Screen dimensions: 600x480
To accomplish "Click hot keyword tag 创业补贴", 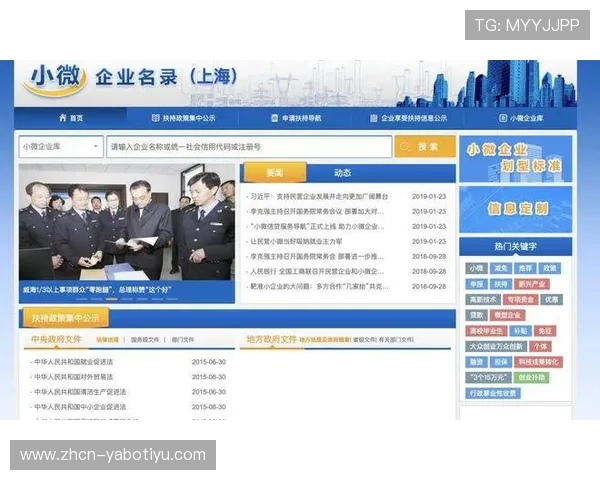I will tap(532, 377).
